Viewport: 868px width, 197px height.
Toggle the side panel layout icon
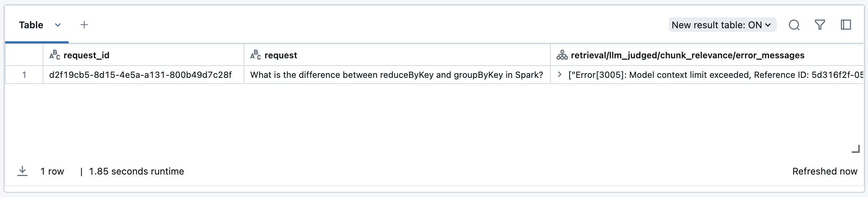point(846,25)
